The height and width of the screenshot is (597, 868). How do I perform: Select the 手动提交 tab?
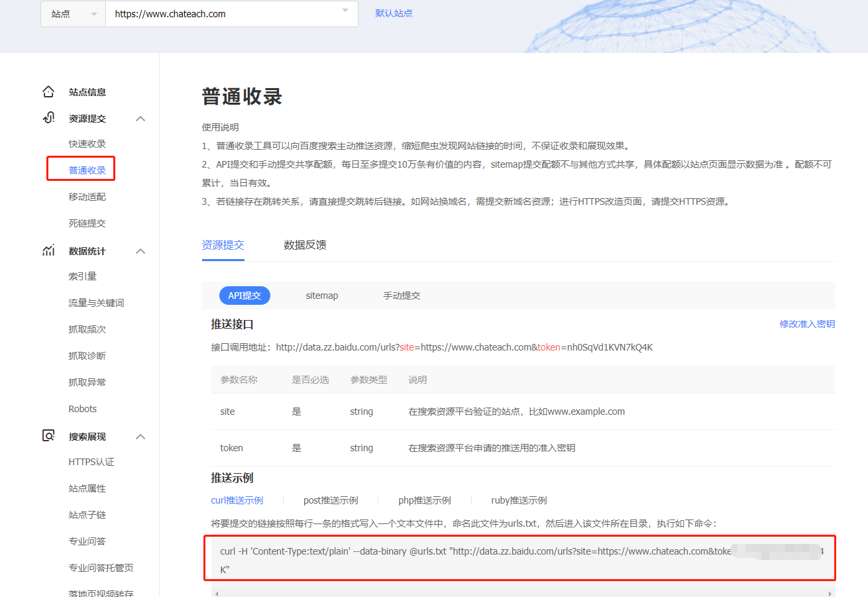coord(402,296)
